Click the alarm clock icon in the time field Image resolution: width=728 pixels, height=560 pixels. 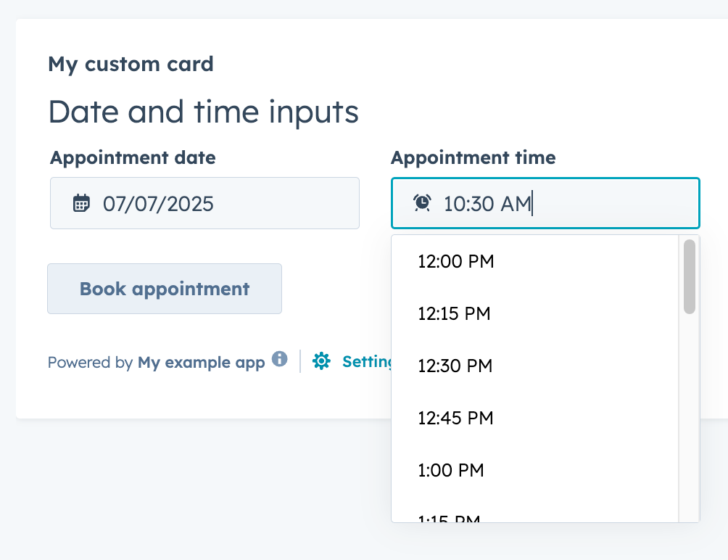tap(422, 203)
